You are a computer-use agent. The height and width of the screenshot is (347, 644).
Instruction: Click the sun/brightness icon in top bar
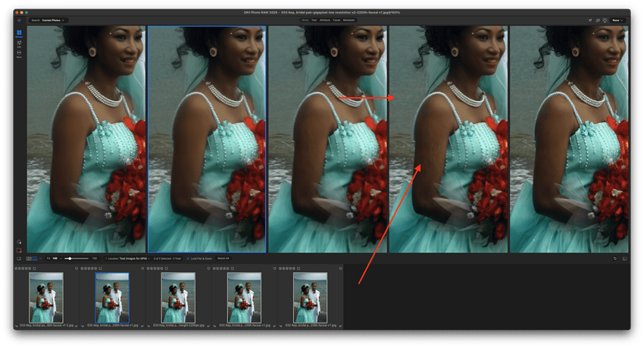coord(605,20)
